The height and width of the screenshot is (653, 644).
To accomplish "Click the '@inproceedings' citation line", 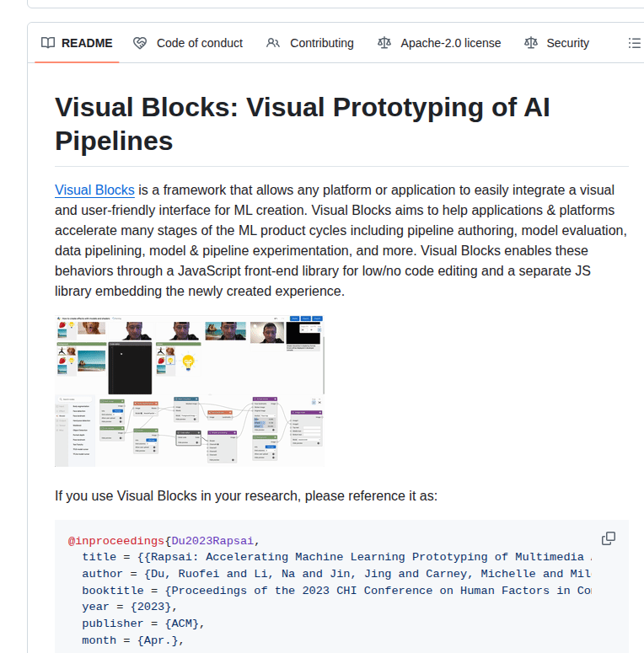I will pos(164,541).
